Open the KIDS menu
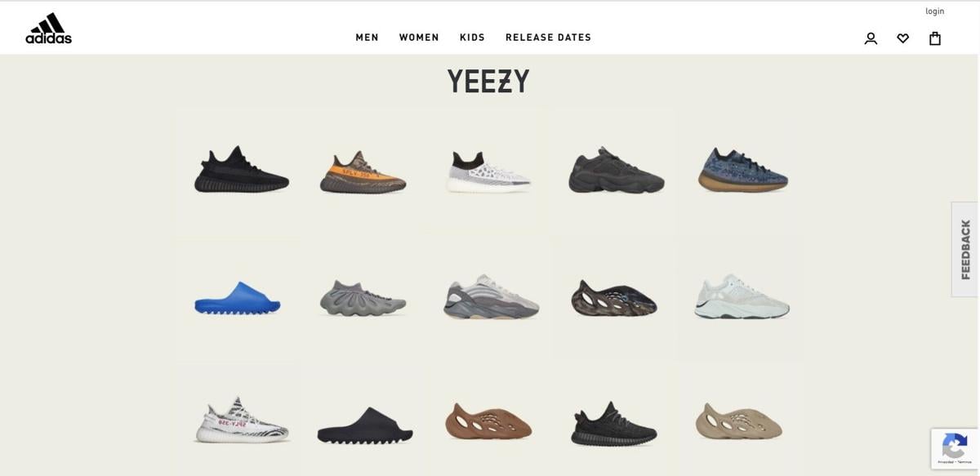 472,38
